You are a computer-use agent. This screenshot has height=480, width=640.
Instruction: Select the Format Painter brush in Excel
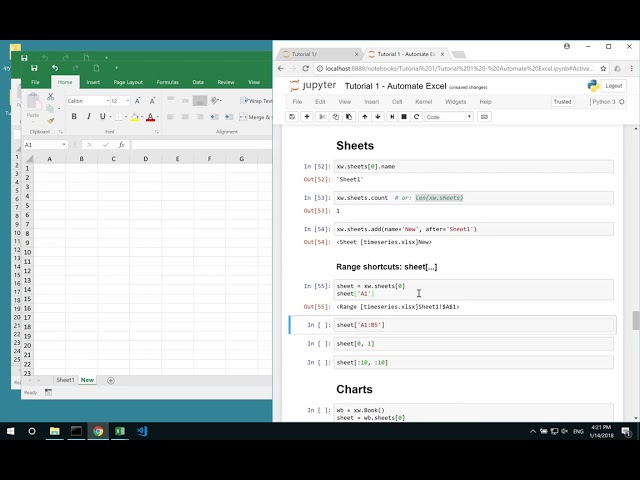click(50, 120)
